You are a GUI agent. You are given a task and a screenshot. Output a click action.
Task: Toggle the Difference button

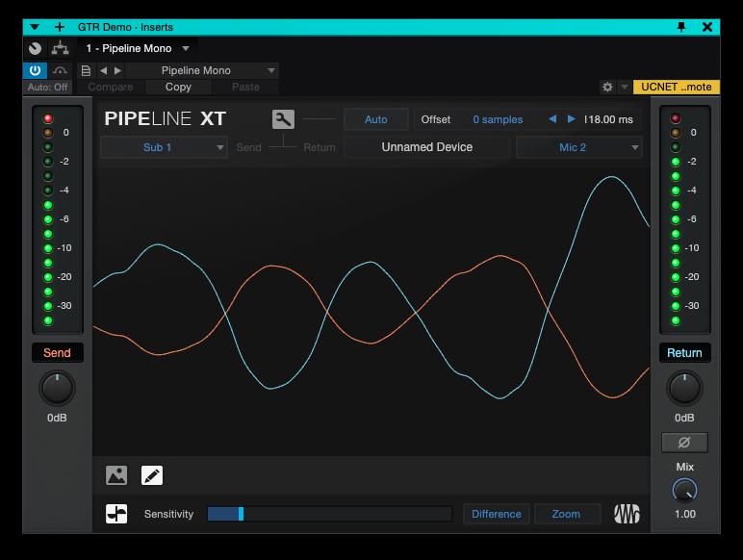pyautogui.click(x=496, y=514)
